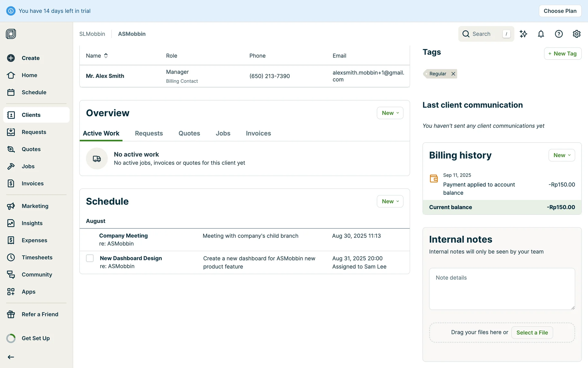Switch to the Invoices overview tab
Image resolution: width=588 pixels, height=368 pixels.
coord(258,133)
